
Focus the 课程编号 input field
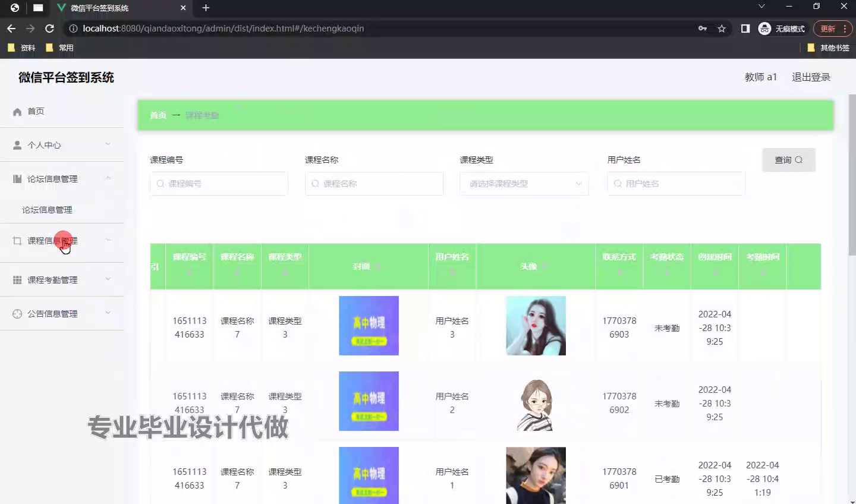(219, 184)
